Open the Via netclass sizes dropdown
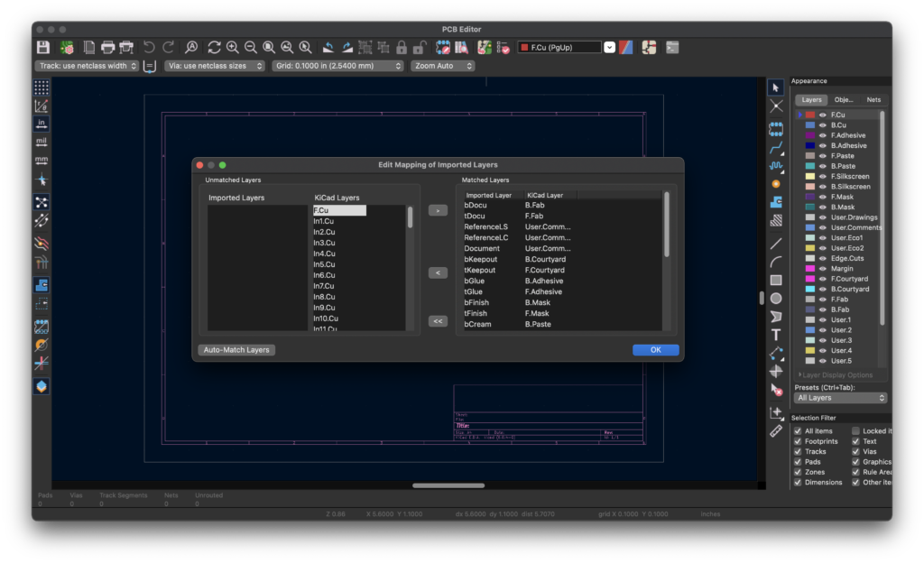 pyautogui.click(x=215, y=66)
